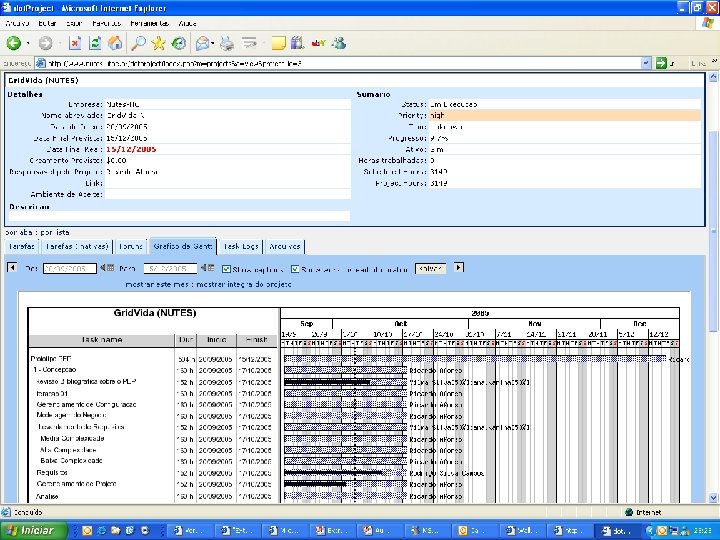Click the Iniciar start button

[x=34, y=530]
